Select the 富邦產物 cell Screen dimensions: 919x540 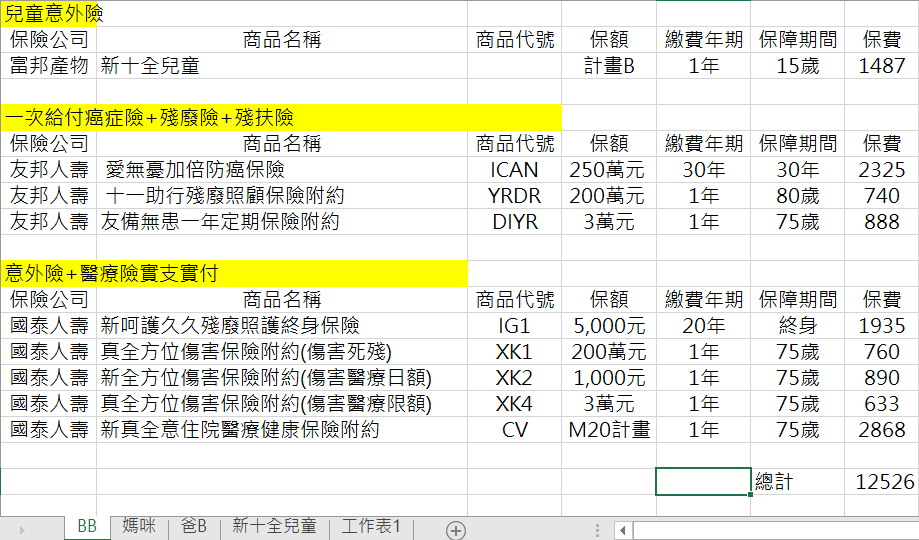(49, 66)
